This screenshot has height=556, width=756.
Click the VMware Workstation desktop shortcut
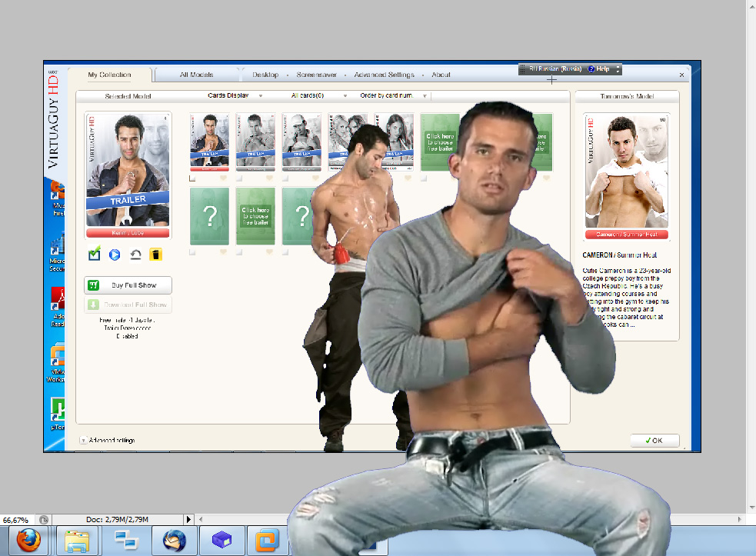pyautogui.click(x=56, y=363)
